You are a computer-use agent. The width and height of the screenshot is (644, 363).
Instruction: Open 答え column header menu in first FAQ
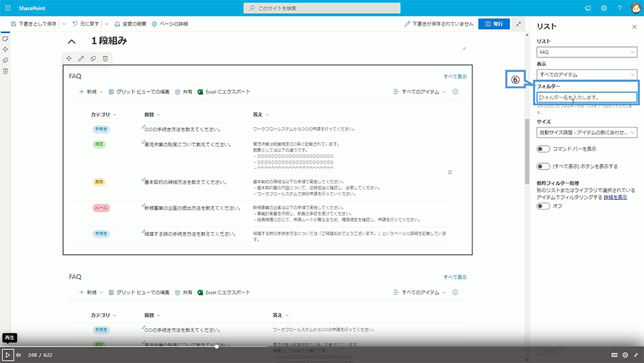261,115
